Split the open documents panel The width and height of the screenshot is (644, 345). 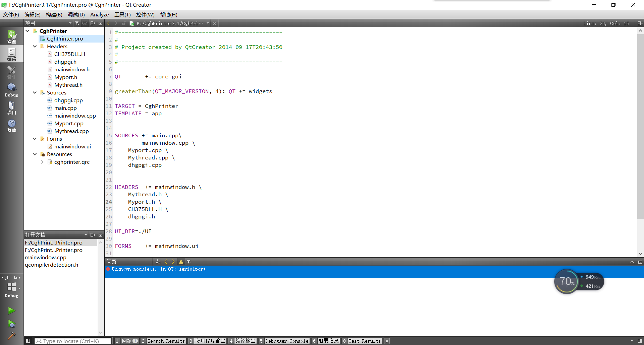coord(93,235)
